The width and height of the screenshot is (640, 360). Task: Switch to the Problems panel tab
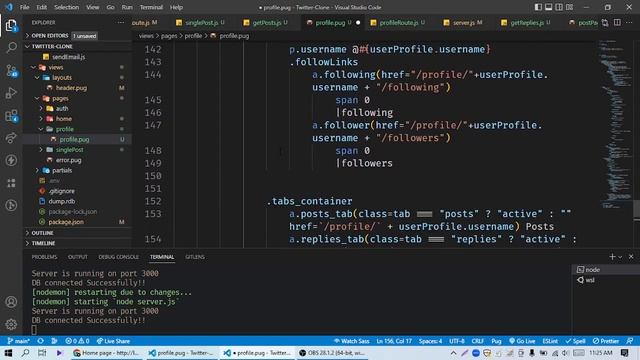tap(44, 257)
